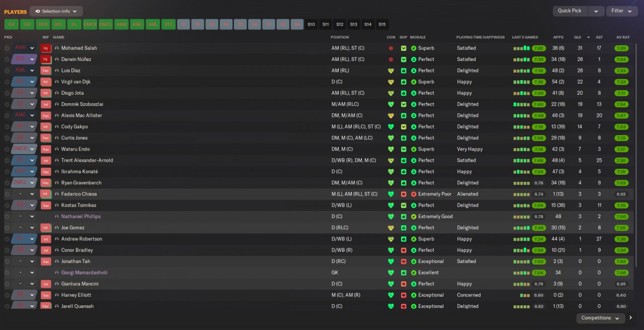The height and width of the screenshot is (330, 644).
Task: Toggle picked checkmark for Harvey Elliott
Action: 7,295
